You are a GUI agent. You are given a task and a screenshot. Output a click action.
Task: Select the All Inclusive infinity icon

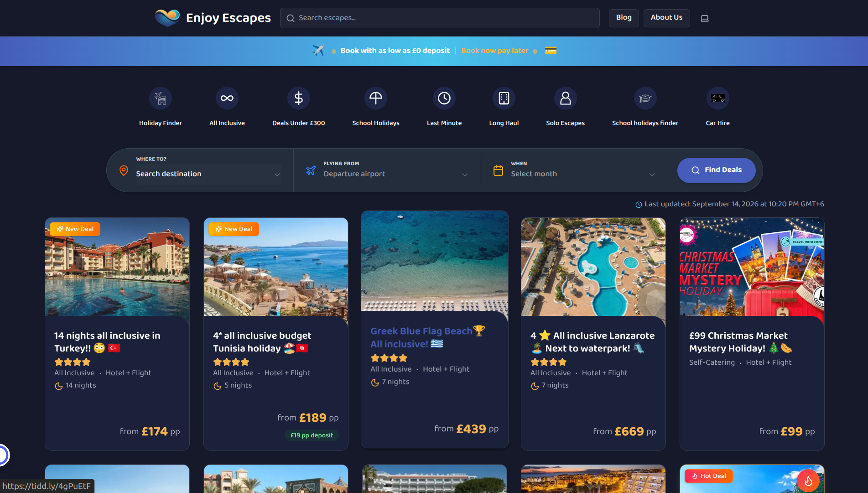[x=227, y=98]
